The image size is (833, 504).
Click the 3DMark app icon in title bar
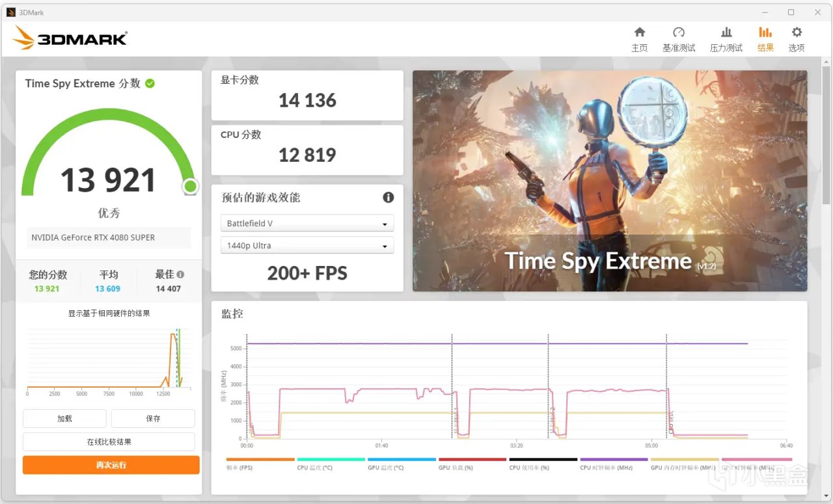tap(10, 12)
